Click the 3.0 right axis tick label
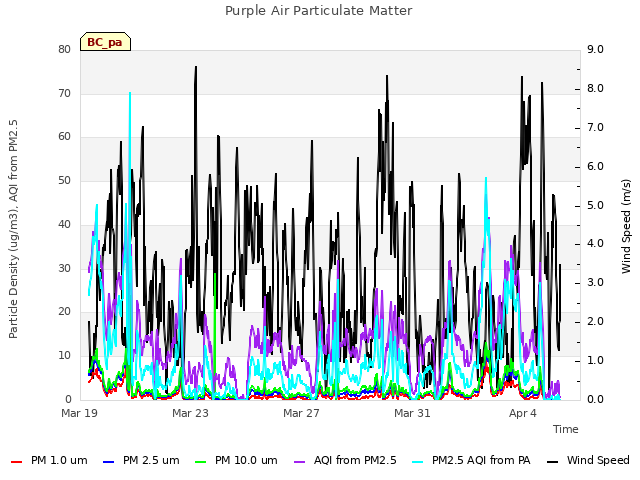 pos(595,282)
